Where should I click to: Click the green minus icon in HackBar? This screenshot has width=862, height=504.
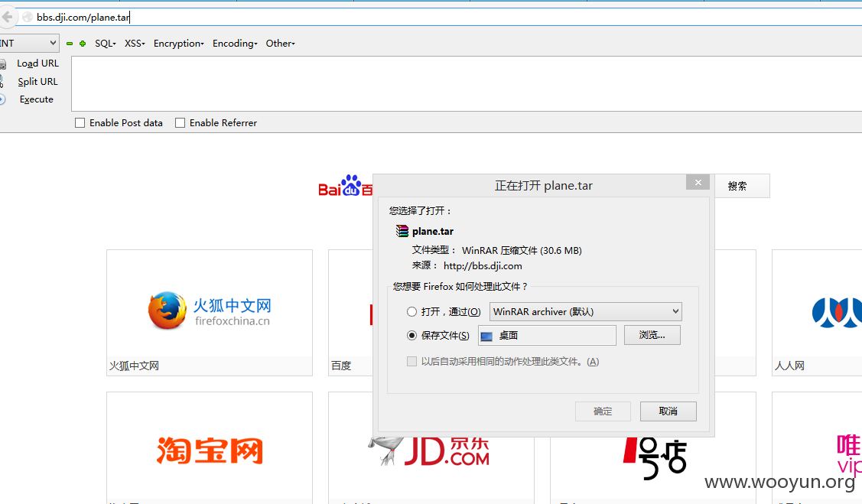70,44
